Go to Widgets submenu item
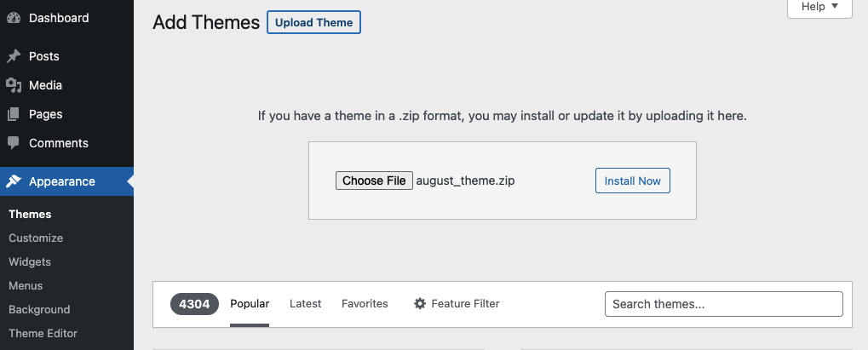 point(30,262)
